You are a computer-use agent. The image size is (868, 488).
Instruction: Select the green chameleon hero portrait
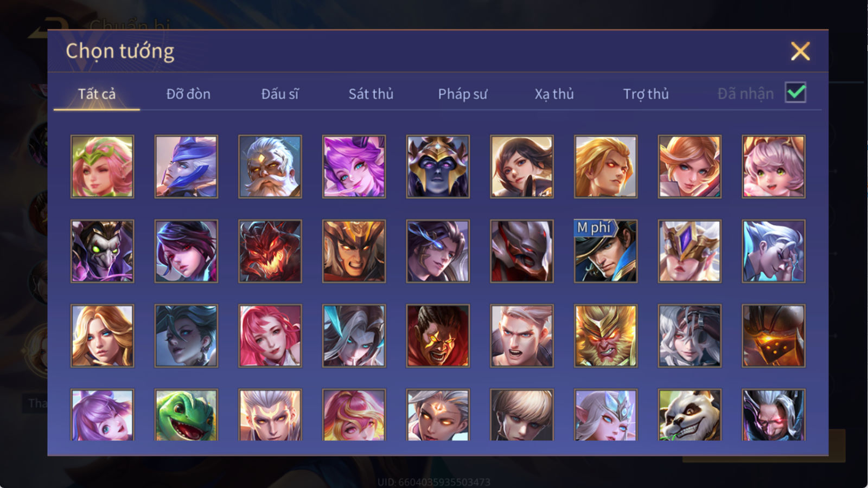click(x=186, y=415)
